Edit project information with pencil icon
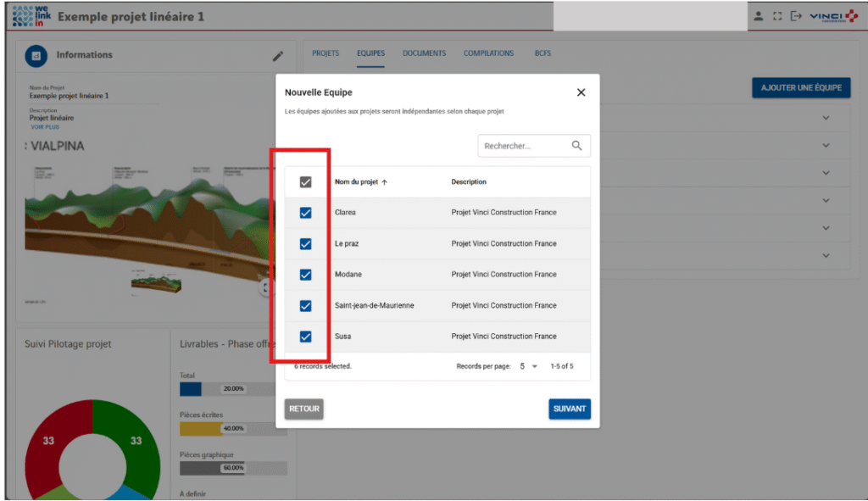The image size is (868, 501). coord(278,56)
